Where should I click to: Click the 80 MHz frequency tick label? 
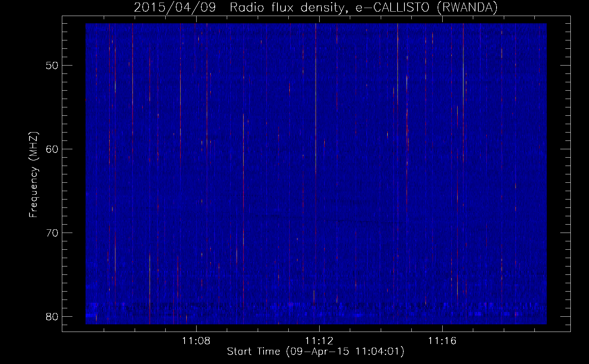(x=52, y=317)
